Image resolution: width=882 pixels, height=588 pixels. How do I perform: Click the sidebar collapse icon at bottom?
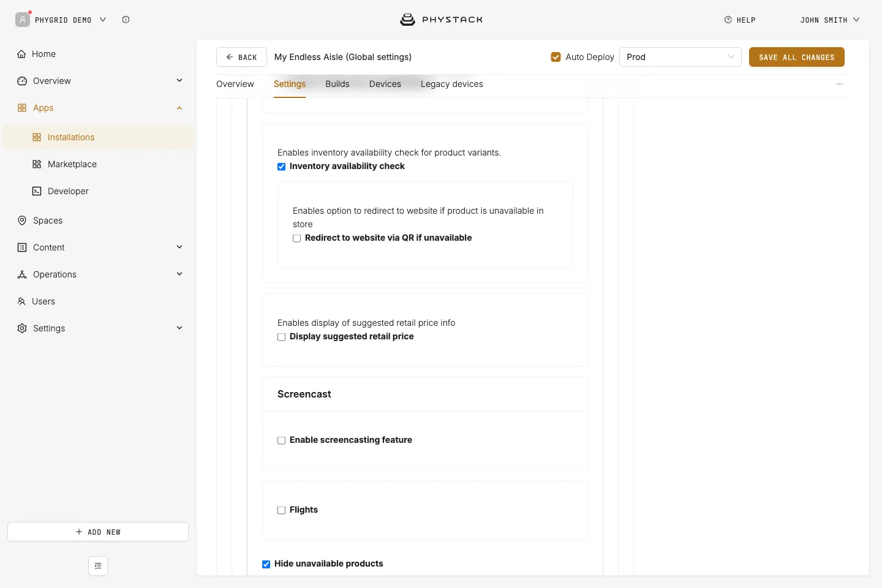coord(98,566)
